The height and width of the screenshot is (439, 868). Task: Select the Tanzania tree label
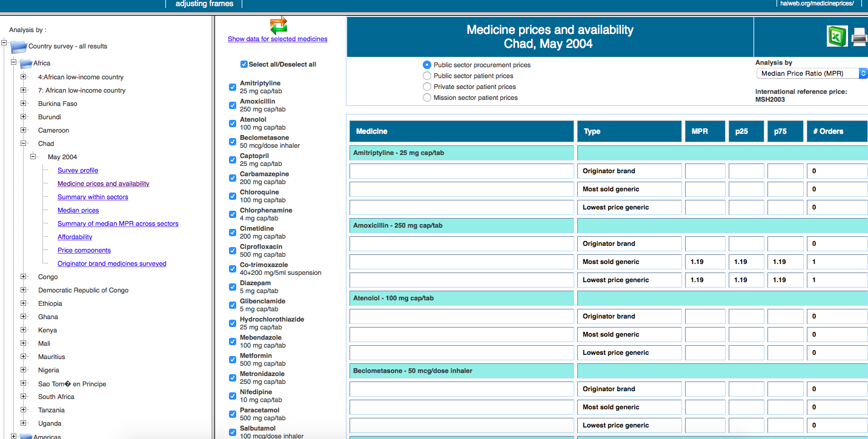pos(51,410)
